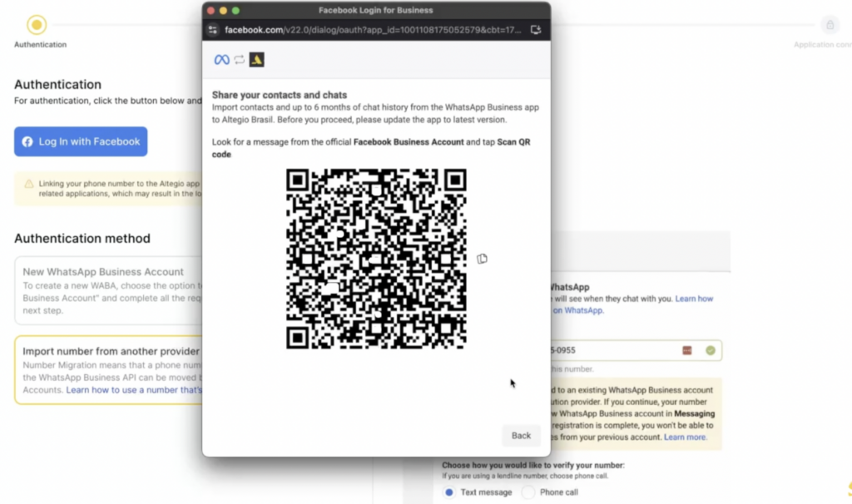Click the lock step icon for Application connection
852x504 pixels.
point(830,25)
